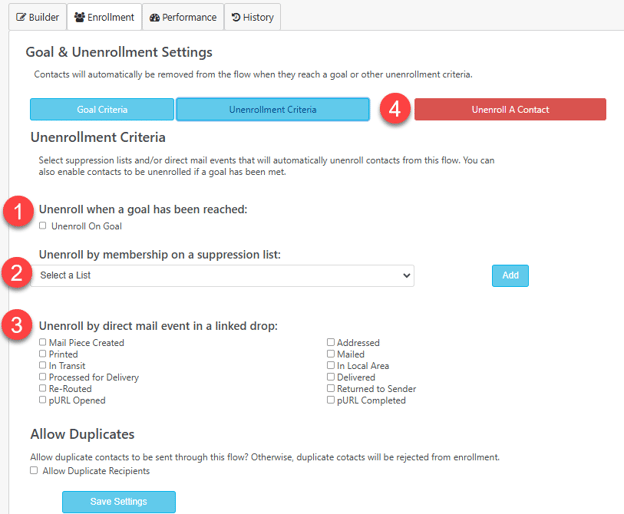Screen dimensions: 624x514
Task: Add the selected suppression list
Action: click(510, 275)
